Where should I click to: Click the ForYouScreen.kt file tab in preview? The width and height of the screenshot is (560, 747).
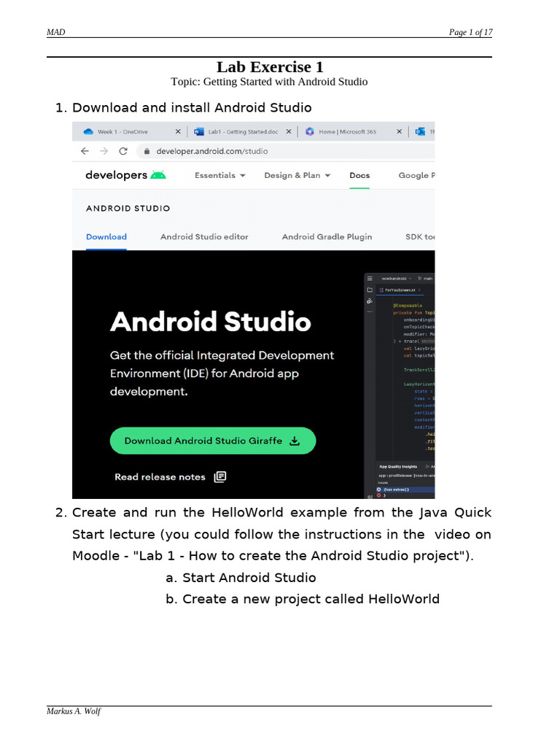click(x=400, y=290)
